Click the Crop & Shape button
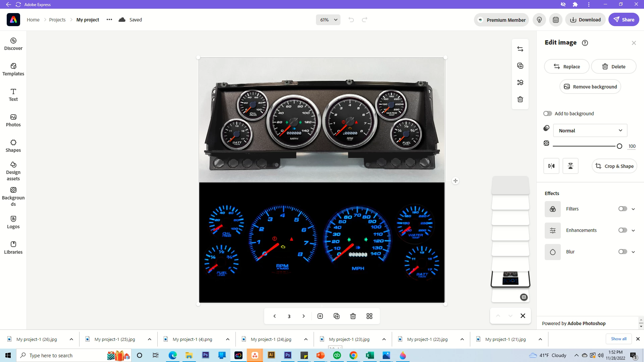This screenshot has height=362, width=644. (614, 166)
